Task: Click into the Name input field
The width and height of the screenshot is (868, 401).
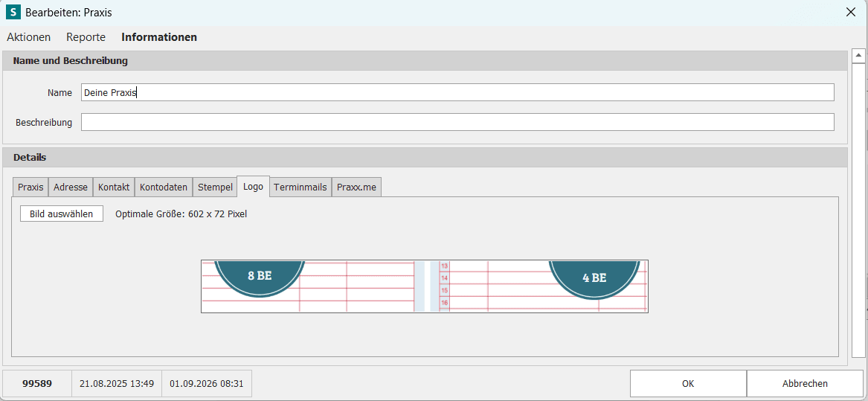Action: point(457,92)
